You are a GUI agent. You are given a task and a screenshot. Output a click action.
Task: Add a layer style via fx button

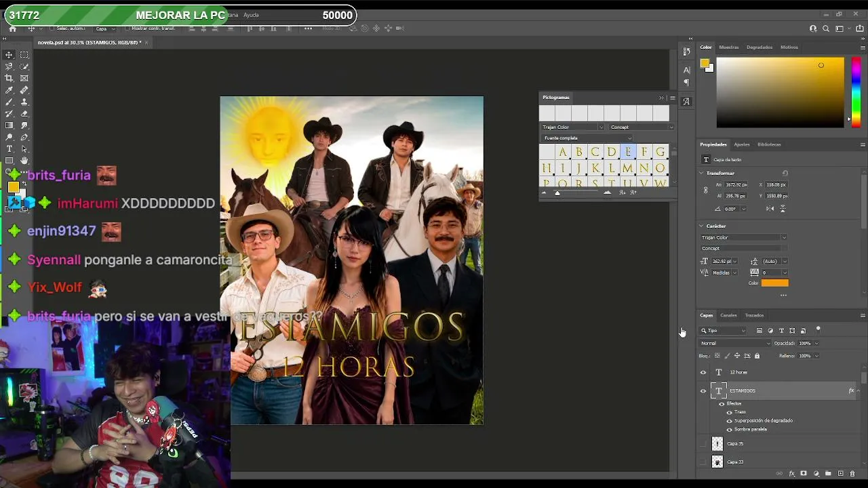[791, 474]
